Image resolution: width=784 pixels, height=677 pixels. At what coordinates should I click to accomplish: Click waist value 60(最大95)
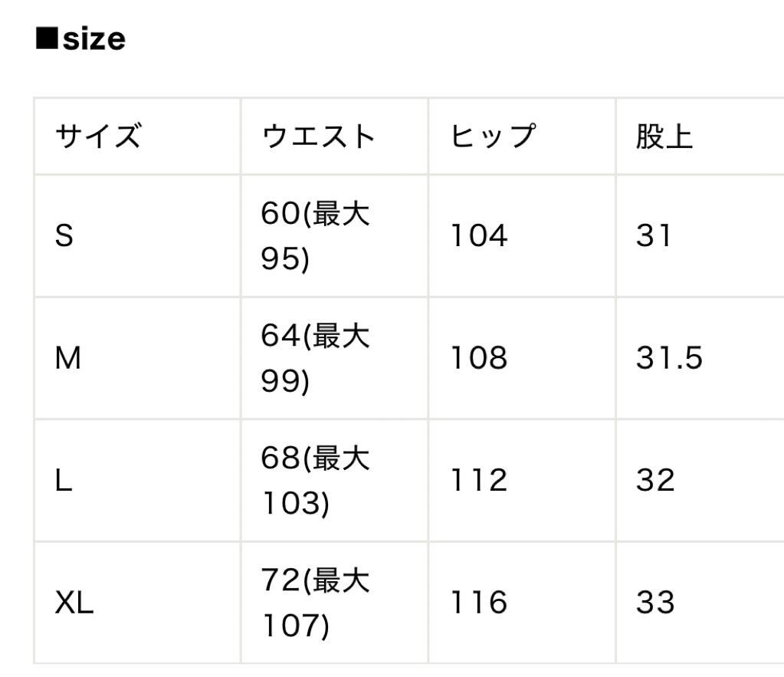[x=316, y=236]
